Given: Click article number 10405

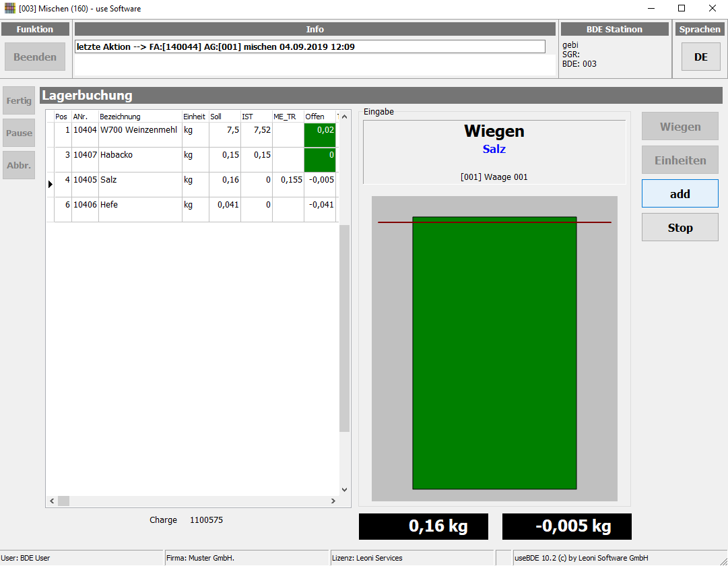Looking at the screenshot, I should pyautogui.click(x=85, y=180).
